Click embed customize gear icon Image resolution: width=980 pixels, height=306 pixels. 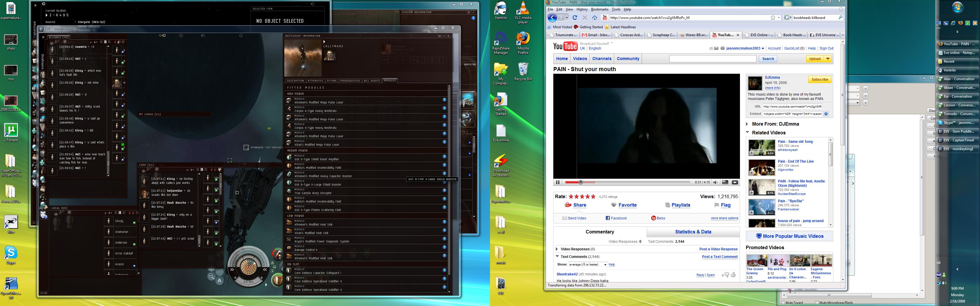point(826,114)
